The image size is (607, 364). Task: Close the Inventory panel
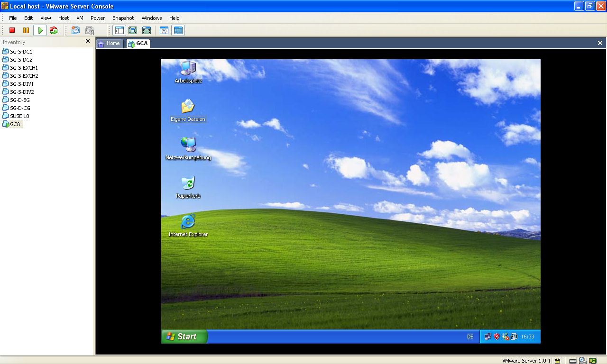point(88,42)
